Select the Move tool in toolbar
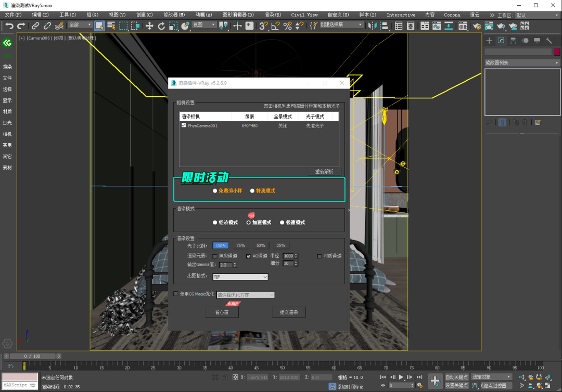 point(149,26)
